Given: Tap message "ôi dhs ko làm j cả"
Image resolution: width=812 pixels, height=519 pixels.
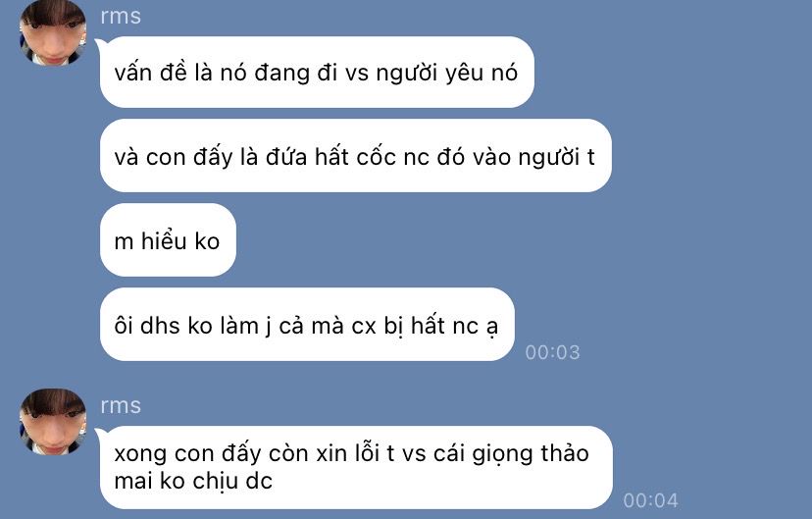Looking at the screenshot, I should [x=307, y=324].
